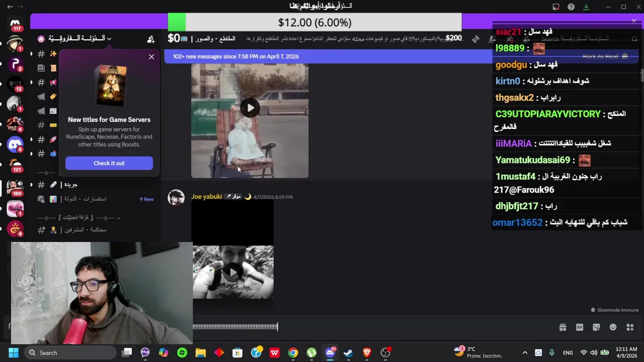644x362 pixels.
Task: Play the black-and-white video from Joe yabuki
Action: (x=233, y=272)
